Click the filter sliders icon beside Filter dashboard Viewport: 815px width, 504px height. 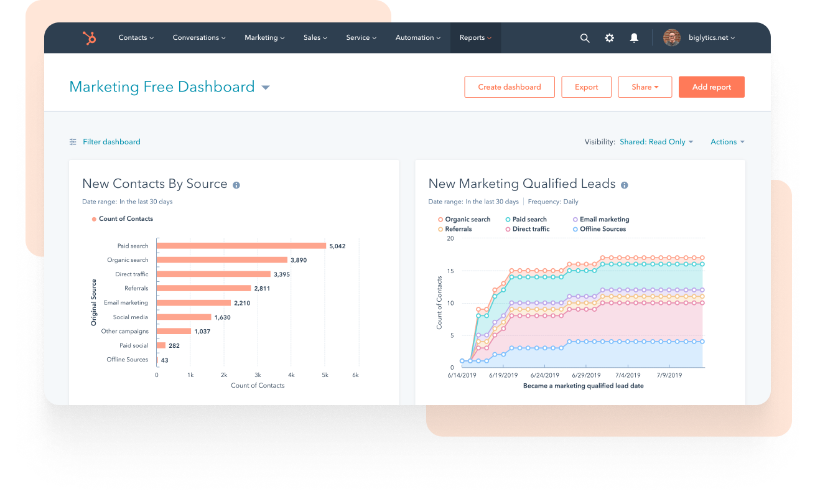tap(73, 142)
